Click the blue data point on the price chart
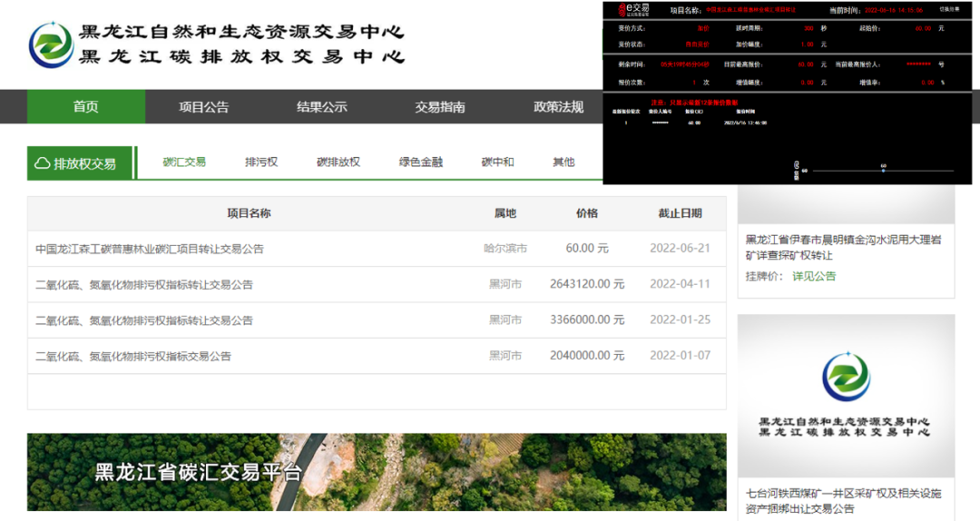980x521 pixels. tap(883, 171)
